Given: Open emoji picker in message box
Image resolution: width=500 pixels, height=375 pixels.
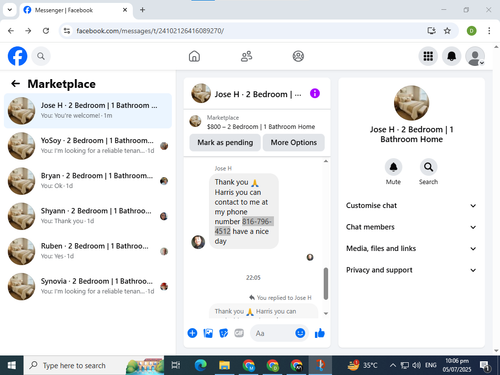Looking at the screenshot, I should point(300,333).
